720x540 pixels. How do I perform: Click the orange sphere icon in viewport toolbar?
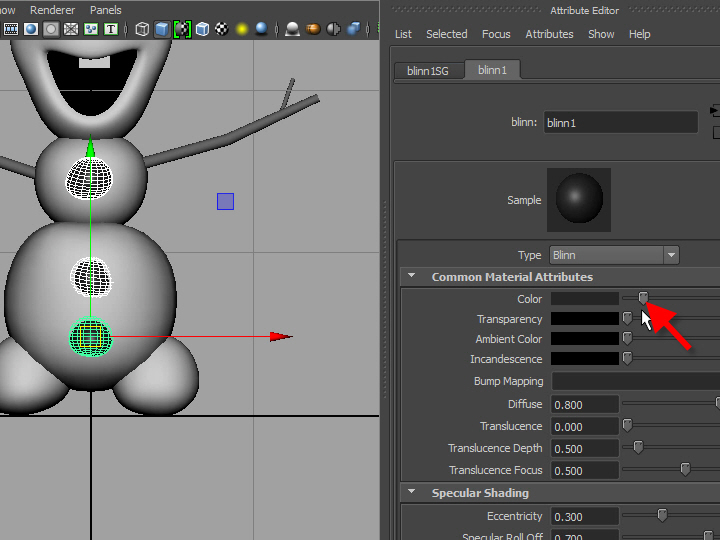point(313,30)
